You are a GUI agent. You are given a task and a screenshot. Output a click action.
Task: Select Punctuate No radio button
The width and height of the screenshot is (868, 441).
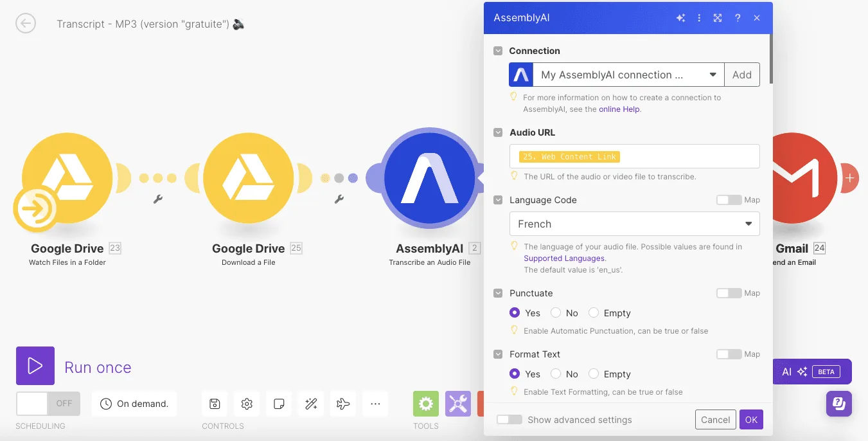(x=556, y=313)
